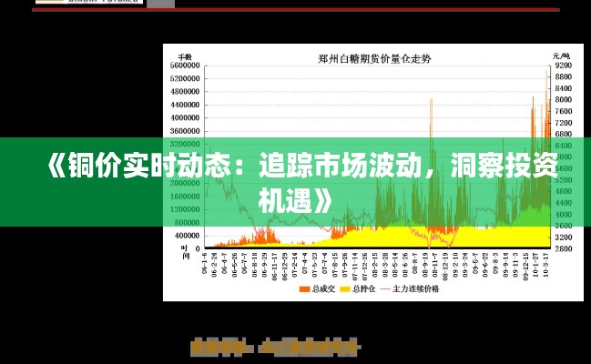Click the 5200000 left axis value

click(x=185, y=79)
